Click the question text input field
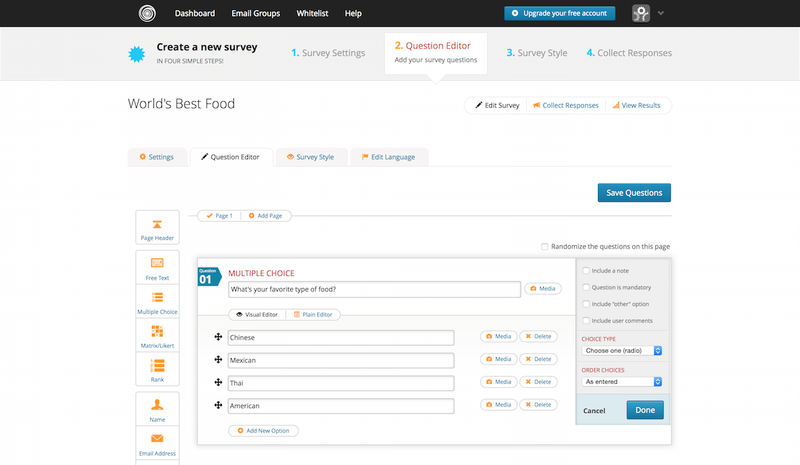Screen dimensions: 800x465 coord(374,289)
